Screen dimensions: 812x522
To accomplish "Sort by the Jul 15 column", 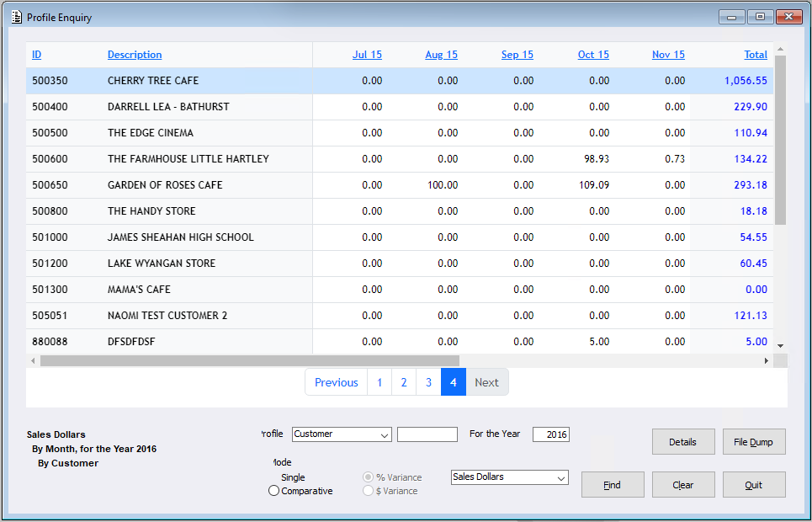I will click(367, 55).
